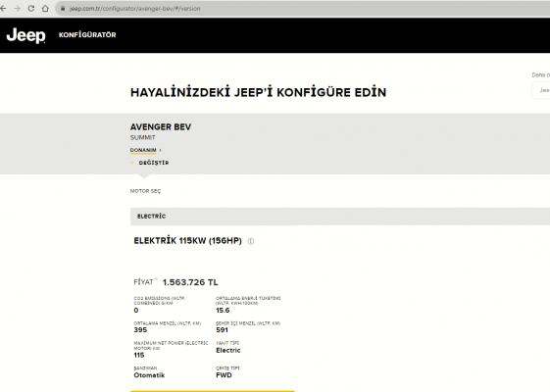Click the city range value 591
This screenshot has height=392, width=550.
(x=222, y=330)
